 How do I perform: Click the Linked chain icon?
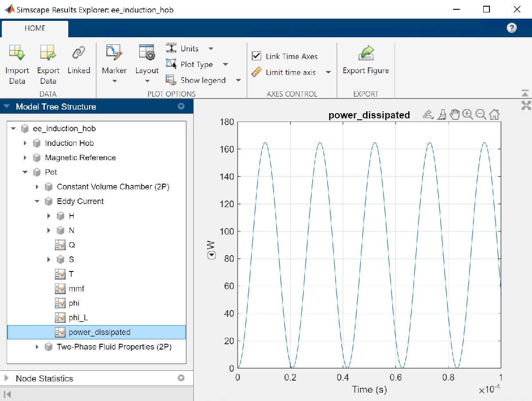79,53
